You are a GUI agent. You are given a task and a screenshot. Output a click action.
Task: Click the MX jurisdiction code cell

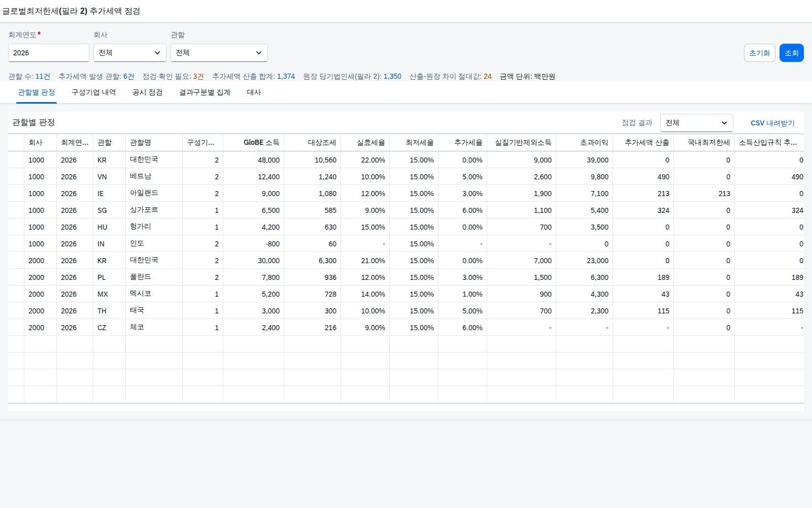click(x=110, y=294)
